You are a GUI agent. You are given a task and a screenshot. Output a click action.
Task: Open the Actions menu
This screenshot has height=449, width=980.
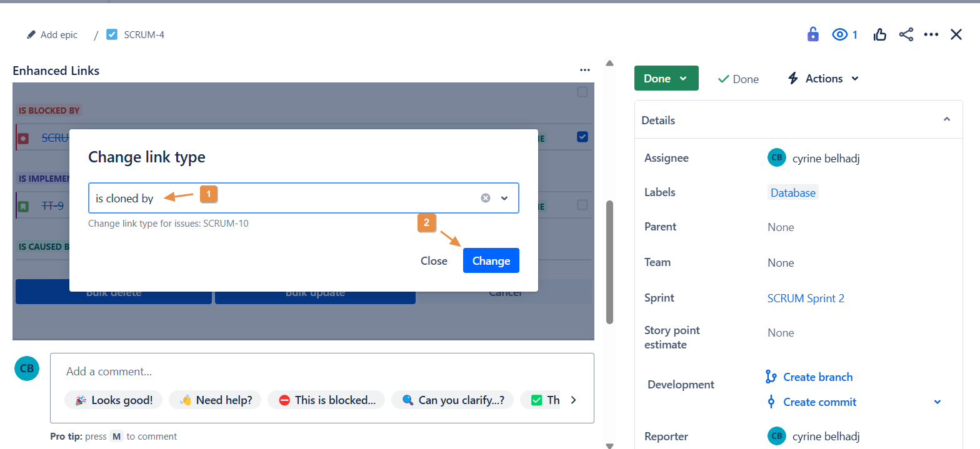(x=823, y=78)
